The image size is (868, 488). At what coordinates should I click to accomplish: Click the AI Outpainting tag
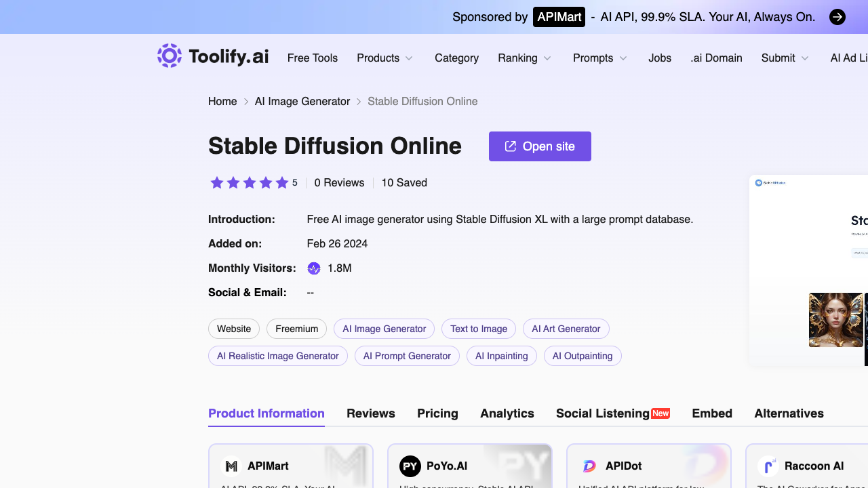click(x=583, y=356)
